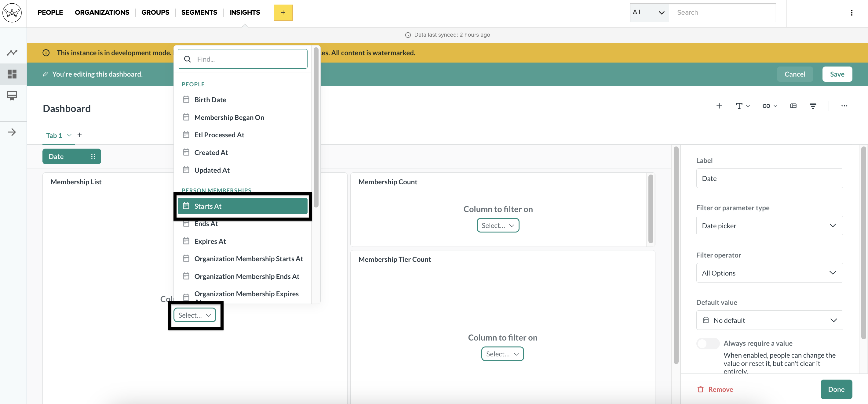Choose Updated At option

tap(242, 170)
